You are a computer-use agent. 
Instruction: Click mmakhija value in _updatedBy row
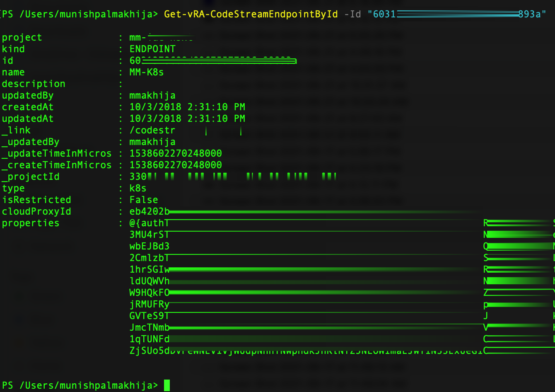tap(152, 142)
